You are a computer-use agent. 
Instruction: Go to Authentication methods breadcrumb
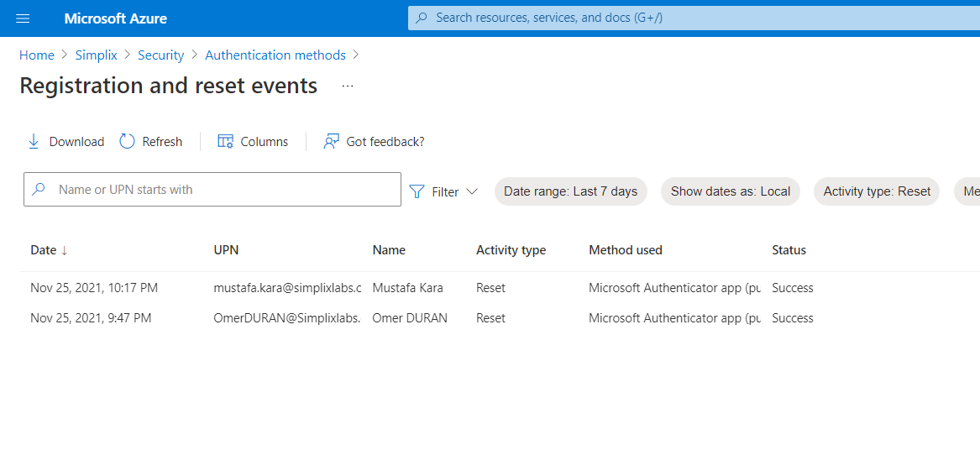click(x=275, y=55)
